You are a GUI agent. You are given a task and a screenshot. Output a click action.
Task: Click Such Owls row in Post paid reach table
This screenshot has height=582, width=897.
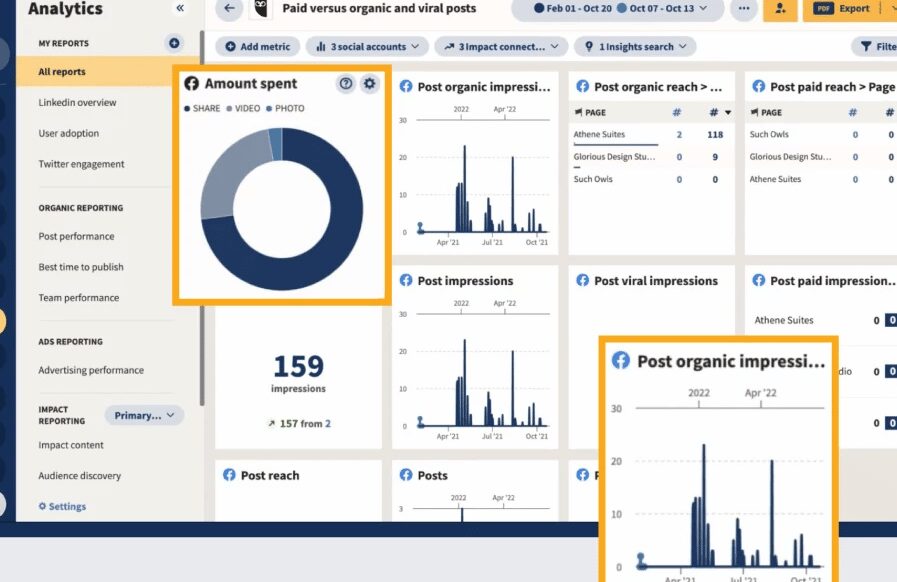821,134
